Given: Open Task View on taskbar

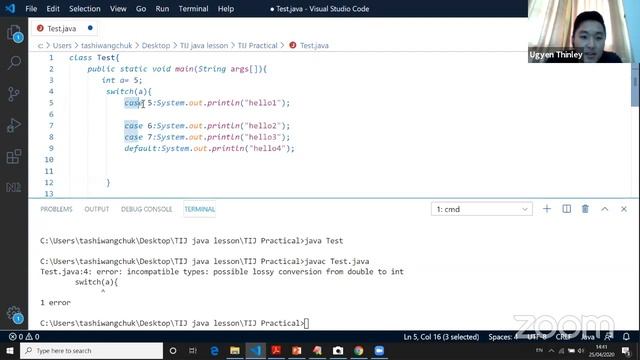Looking at the screenshot, I should pos(193,351).
